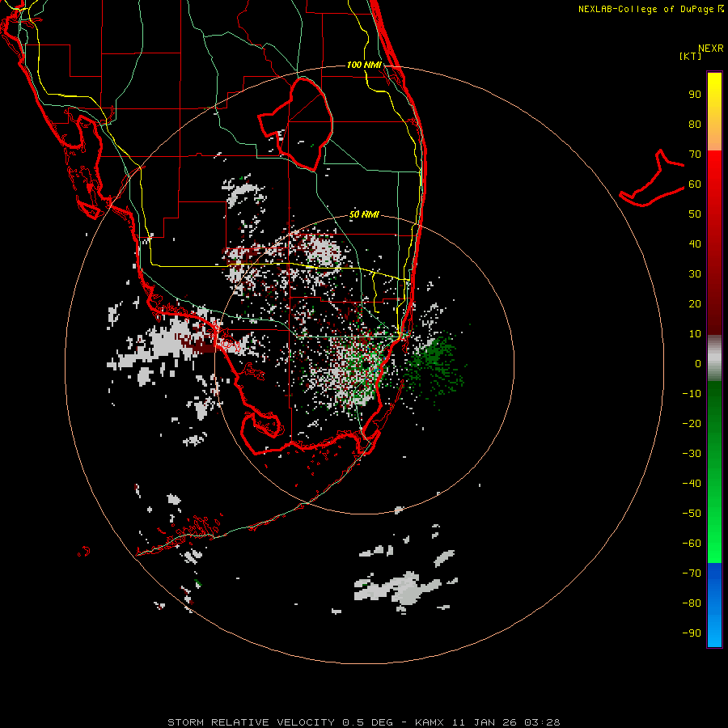Select the -50 scale value
The width and height of the screenshot is (728, 728).
pos(692,514)
